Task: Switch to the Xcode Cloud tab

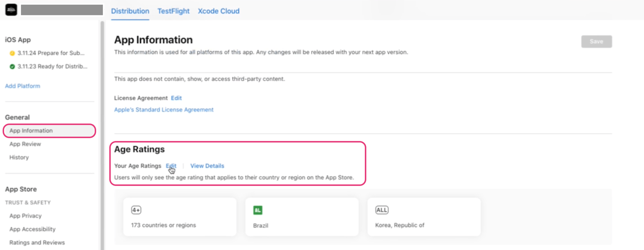Action: (x=218, y=11)
